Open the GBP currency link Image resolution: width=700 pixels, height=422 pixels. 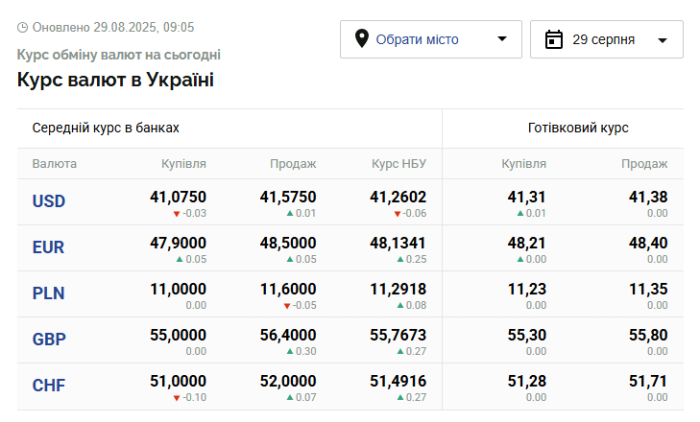point(49,339)
